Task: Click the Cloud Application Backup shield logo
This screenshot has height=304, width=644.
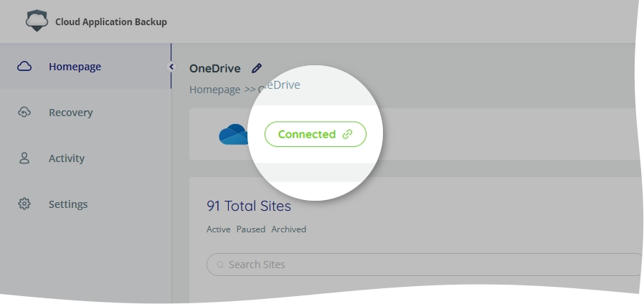Action: pos(37,21)
